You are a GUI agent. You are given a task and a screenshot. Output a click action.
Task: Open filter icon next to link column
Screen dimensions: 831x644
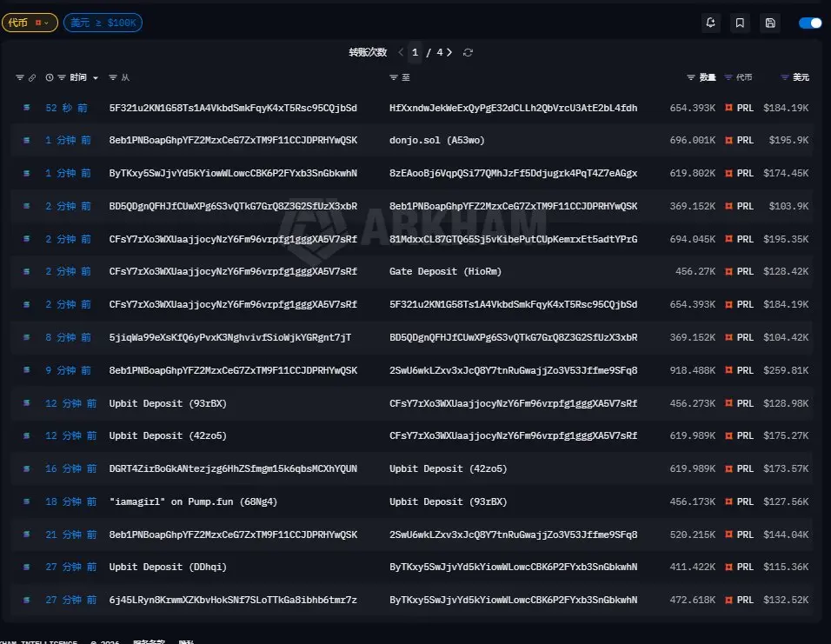tap(20, 77)
